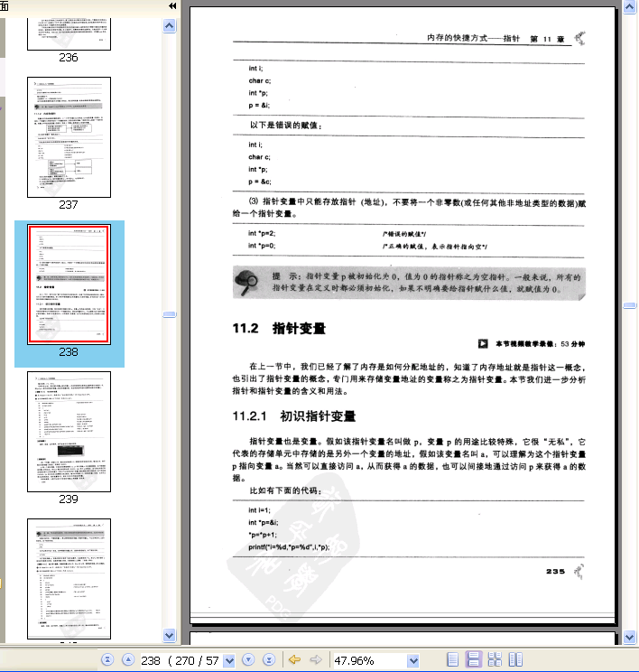Click document scroll up arrow

[x=629, y=7]
